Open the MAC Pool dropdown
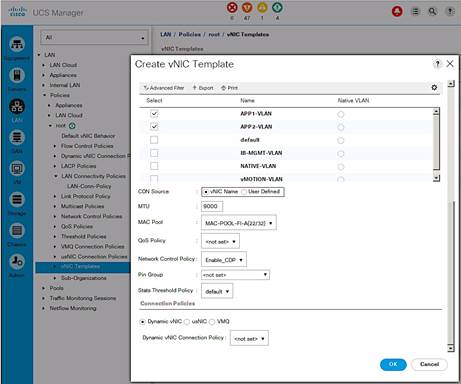461x384 pixels. pyautogui.click(x=239, y=223)
